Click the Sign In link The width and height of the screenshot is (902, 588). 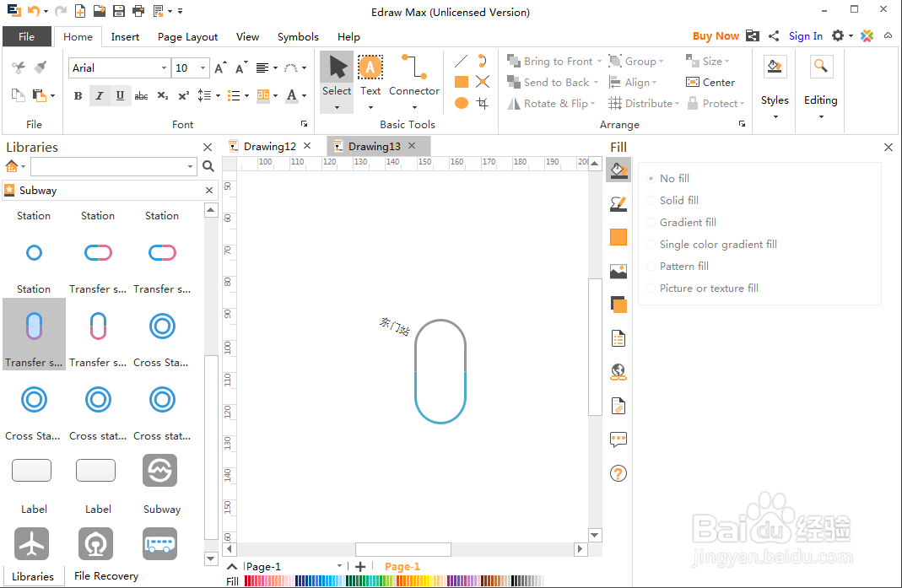805,35
